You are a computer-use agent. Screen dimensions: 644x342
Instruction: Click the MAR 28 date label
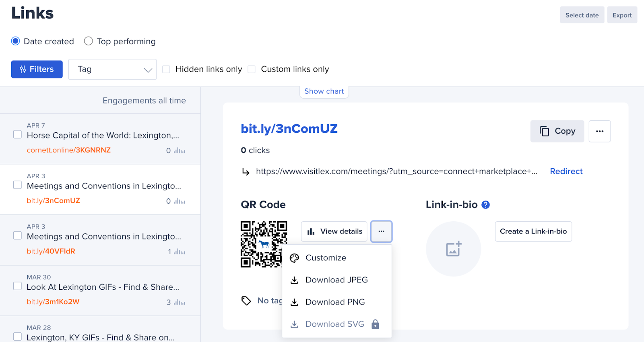pyautogui.click(x=39, y=328)
